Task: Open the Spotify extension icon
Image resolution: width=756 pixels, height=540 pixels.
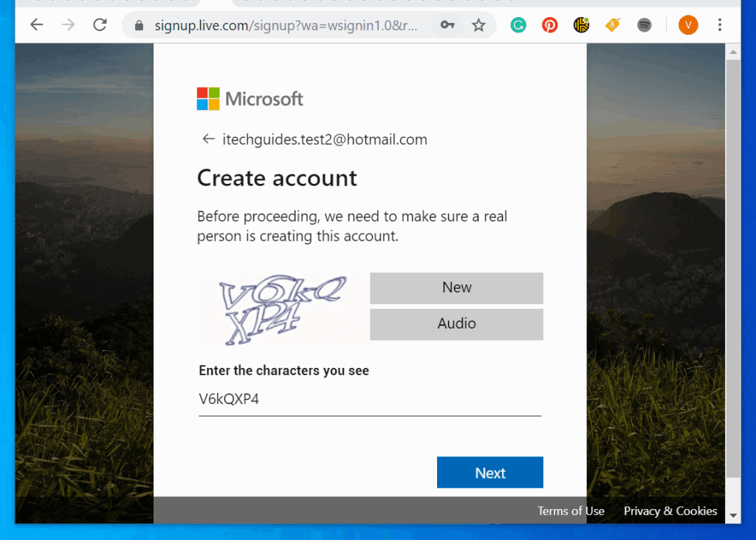Action: [644, 24]
